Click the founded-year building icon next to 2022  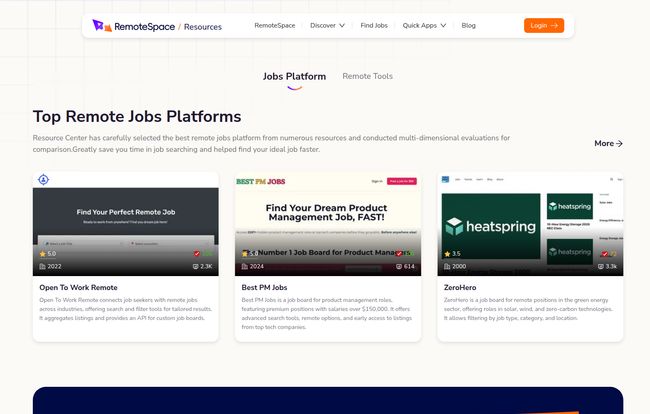tap(42, 266)
